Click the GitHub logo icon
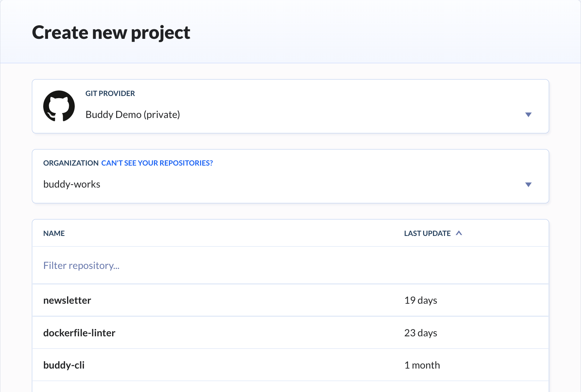581x392 pixels. [59, 106]
